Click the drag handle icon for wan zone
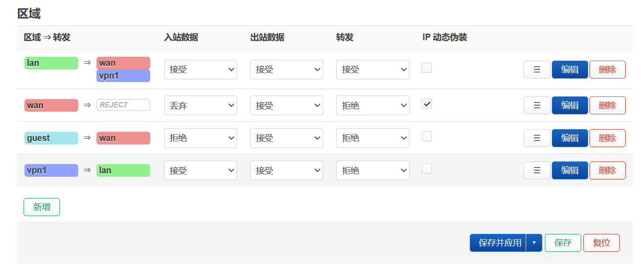Image resolution: width=644 pixels, height=264 pixels. 537,105
